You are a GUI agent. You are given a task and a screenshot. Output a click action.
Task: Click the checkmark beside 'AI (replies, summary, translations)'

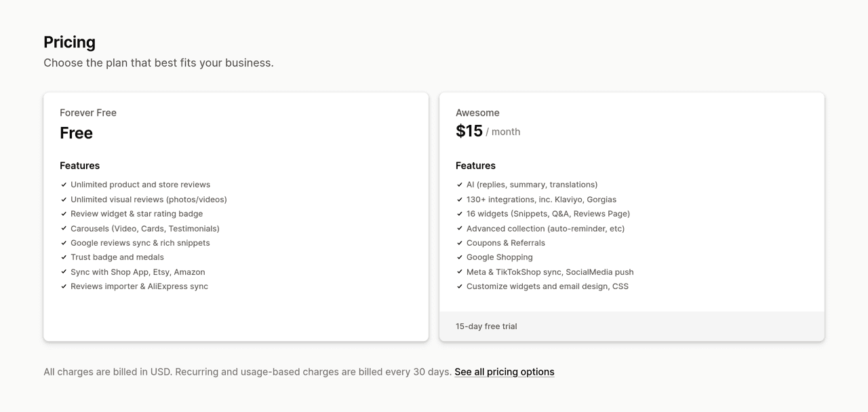(x=460, y=185)
